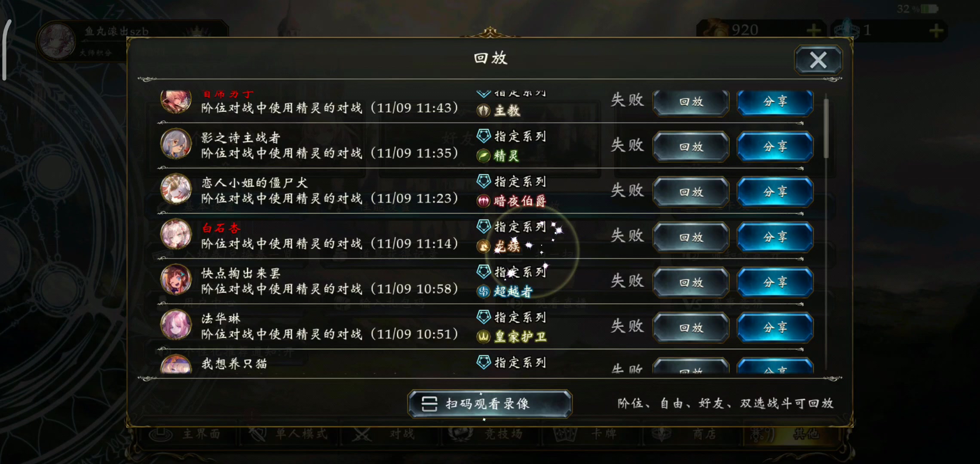Add crystals with the plus beside 1
Image resolution: width=980 pixels, height=464 pixels.
pyautogui.click(x=936, y=31)
